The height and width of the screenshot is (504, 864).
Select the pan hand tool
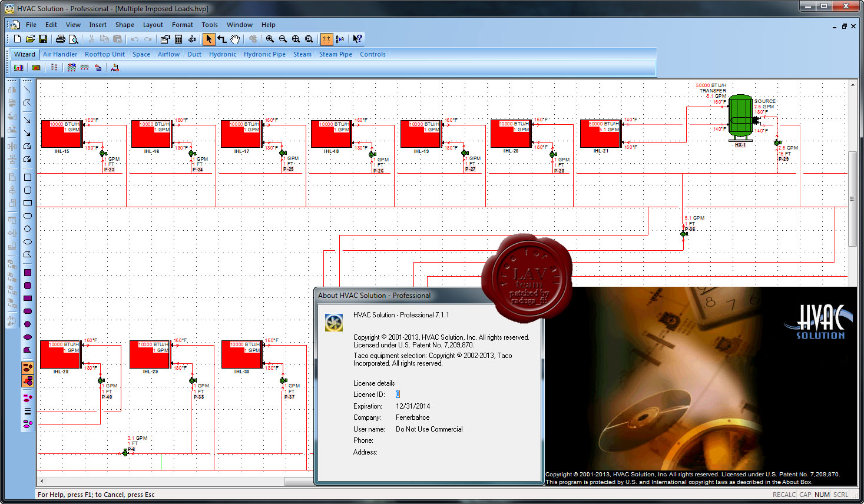[x=235, y=39]
